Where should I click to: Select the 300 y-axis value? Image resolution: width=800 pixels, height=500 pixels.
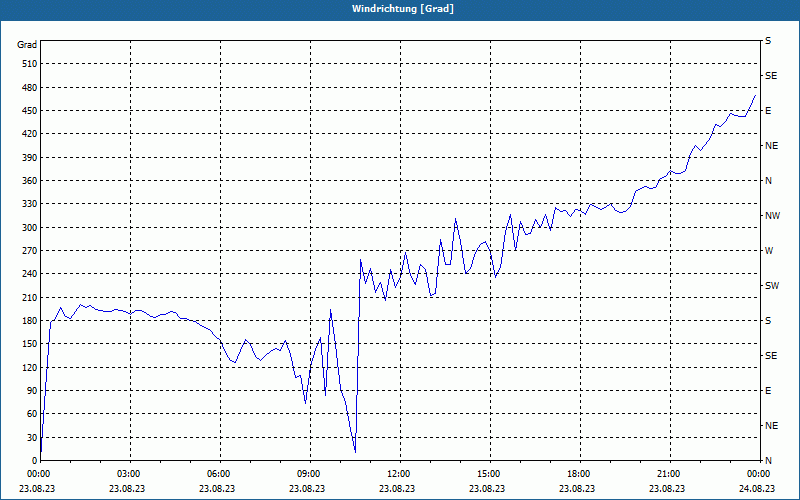pyautogui.click(x=30, y=228)
